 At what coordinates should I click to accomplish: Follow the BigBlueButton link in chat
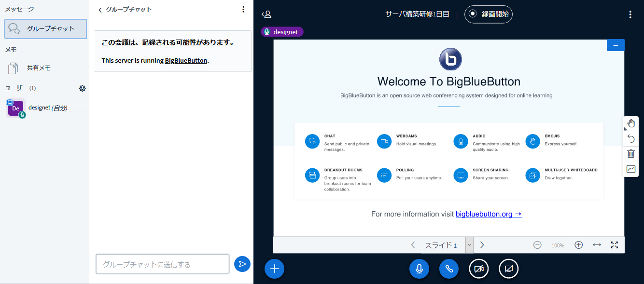[x=186, y=61]
